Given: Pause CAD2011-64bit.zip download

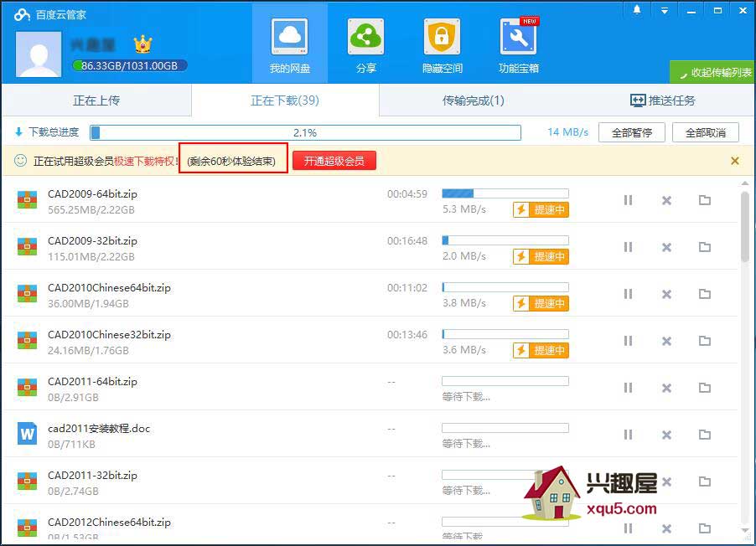Looking at the screenshot, I should tap(628, 388).
